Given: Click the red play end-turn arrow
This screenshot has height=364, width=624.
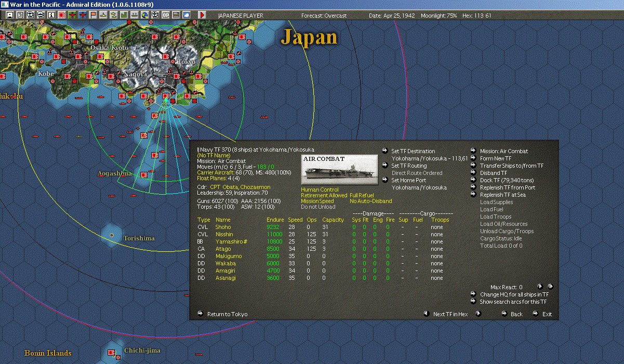Looking at the screenshot, I should 202,15.
